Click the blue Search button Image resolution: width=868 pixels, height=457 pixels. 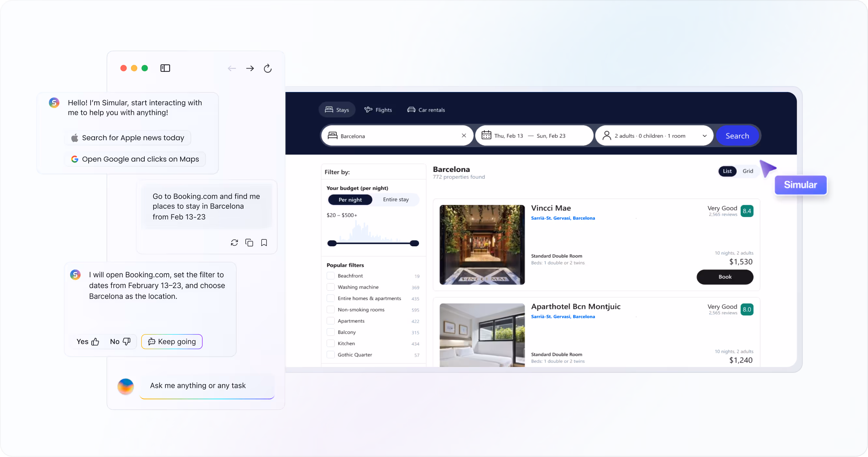pyautogui.click(x=737, y=136)
